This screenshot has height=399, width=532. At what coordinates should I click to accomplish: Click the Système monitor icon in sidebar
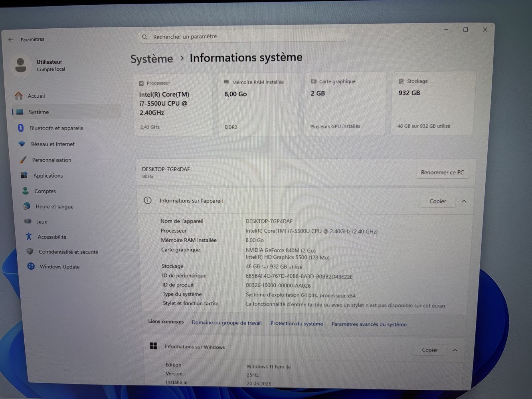(x=20, y=112)
